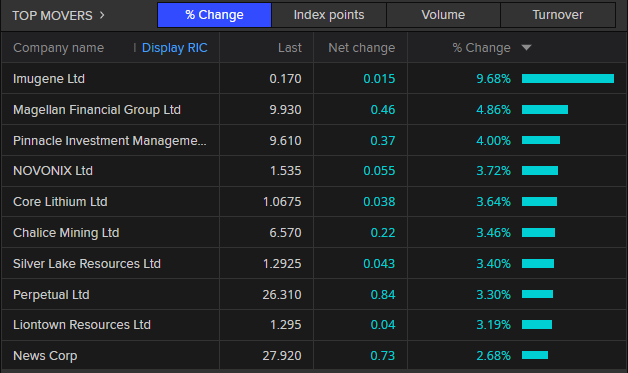This screenshot has width=628, height=373.
Task: Click Perpetual last price 26.310
Action: (x=282, y=294)
